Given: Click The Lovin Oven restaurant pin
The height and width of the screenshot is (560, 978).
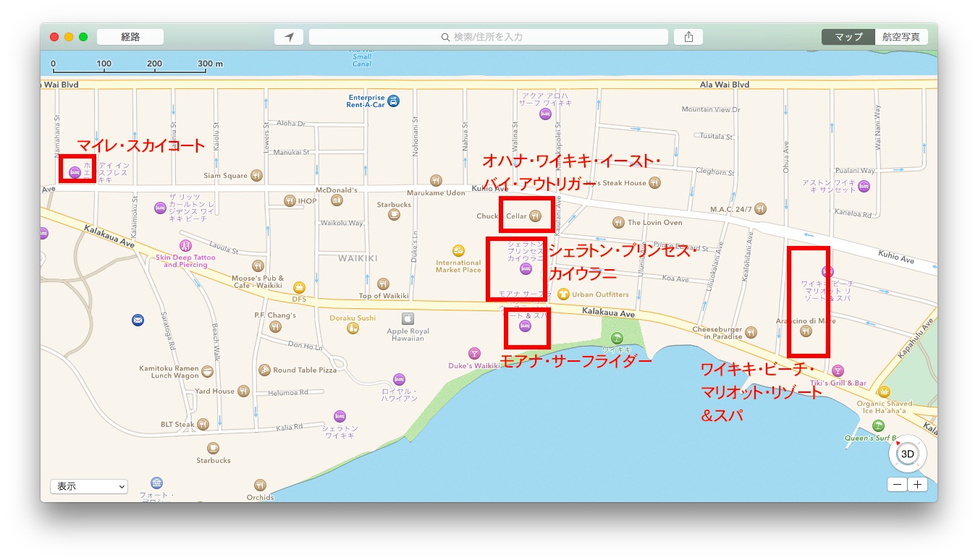Looking at the screenshot, I should pos(617,222).
